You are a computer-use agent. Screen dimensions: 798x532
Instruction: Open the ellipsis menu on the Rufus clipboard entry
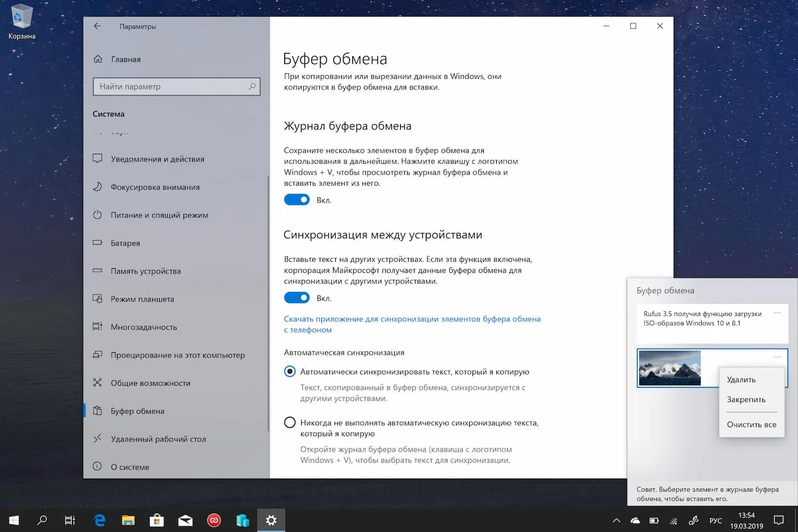tap(777, 313)
